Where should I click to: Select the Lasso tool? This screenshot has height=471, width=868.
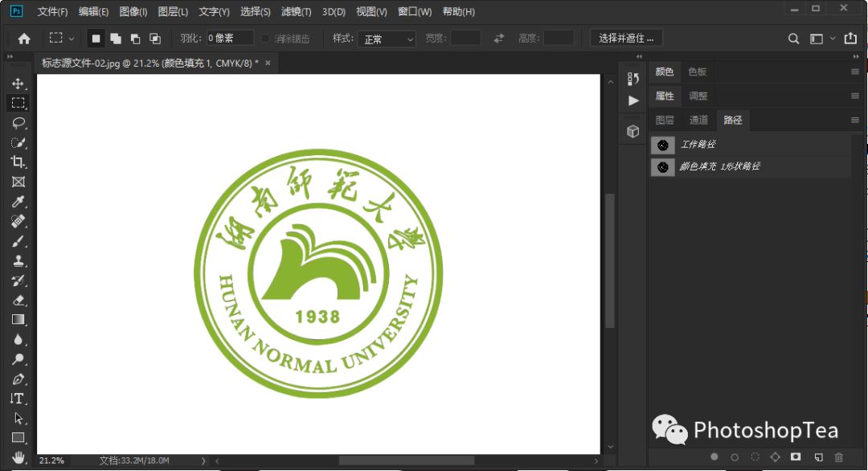click(18, 123)
